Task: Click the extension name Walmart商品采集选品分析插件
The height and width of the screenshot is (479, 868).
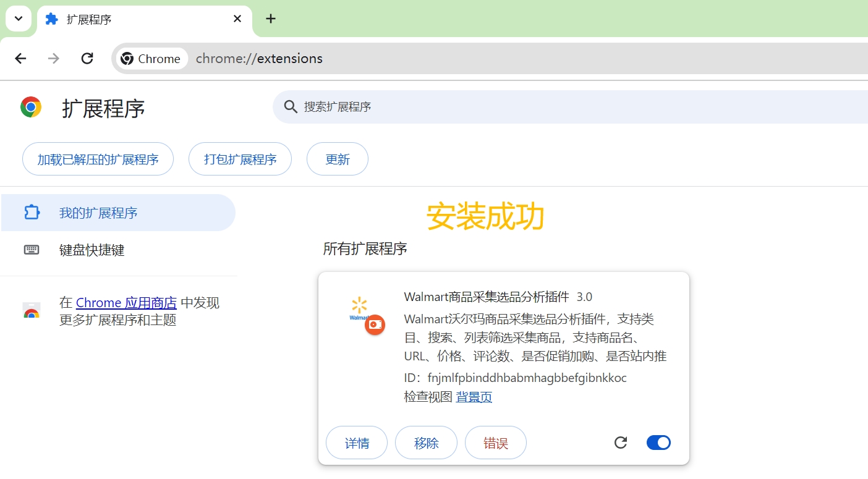Action: click(x=487, y=297)
